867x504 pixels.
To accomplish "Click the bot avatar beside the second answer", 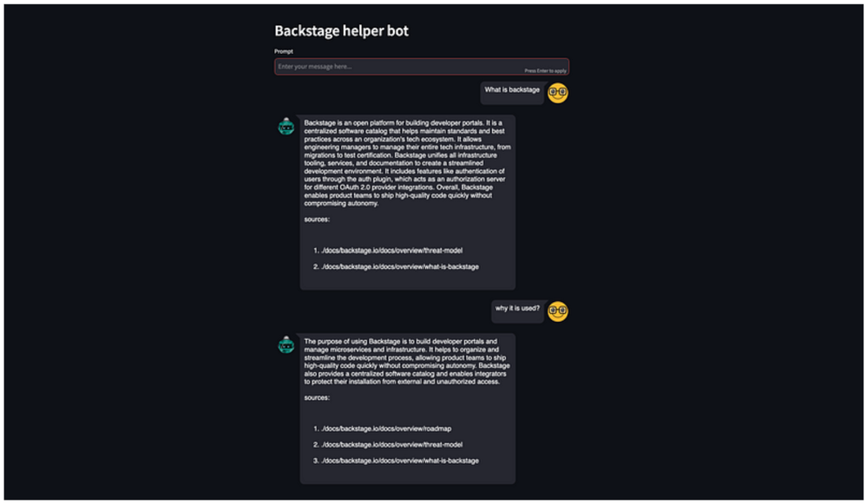I will point(286,345).
